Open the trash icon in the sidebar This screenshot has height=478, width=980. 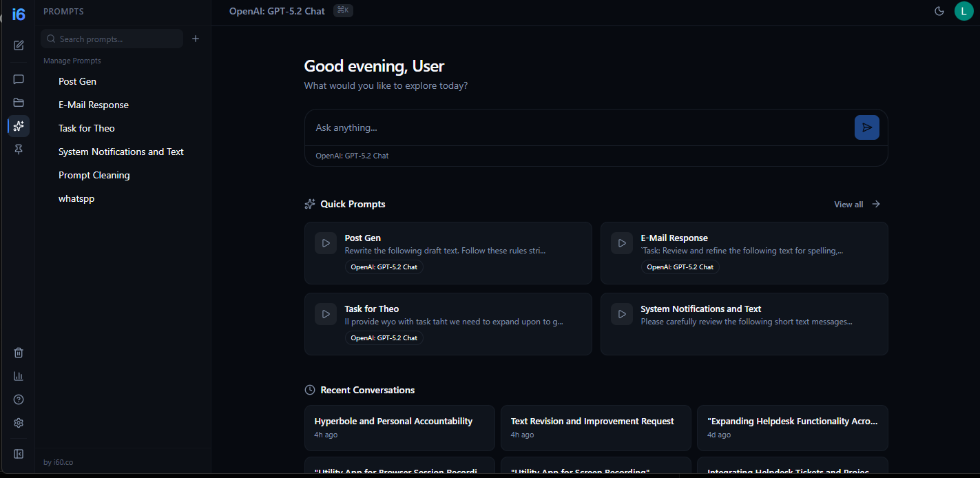click(x=18, y=352)
